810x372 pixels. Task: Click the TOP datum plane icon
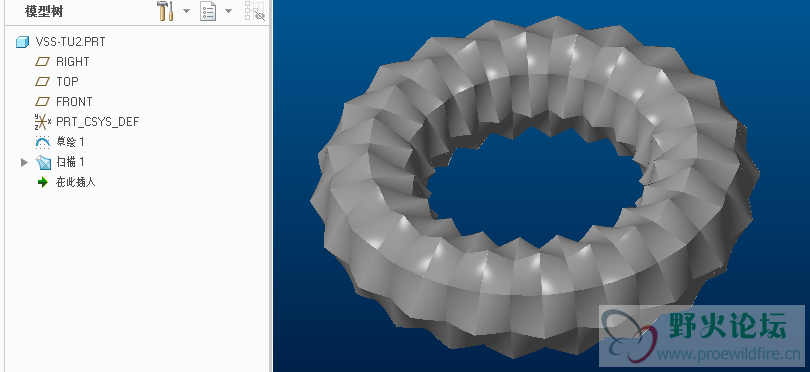[42, 82]
